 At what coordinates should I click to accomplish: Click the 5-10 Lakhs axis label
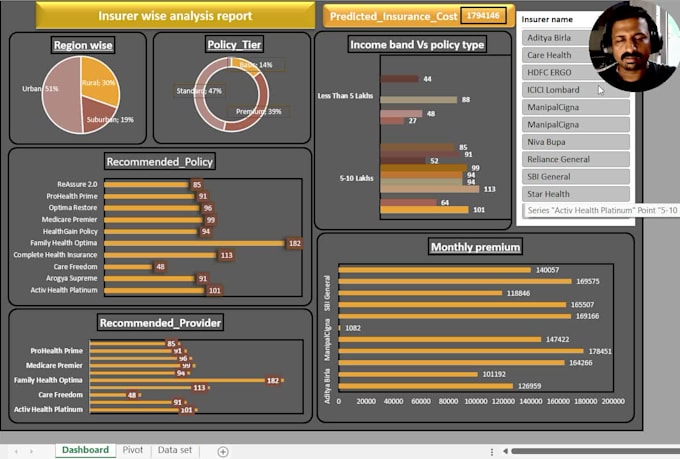356,178
